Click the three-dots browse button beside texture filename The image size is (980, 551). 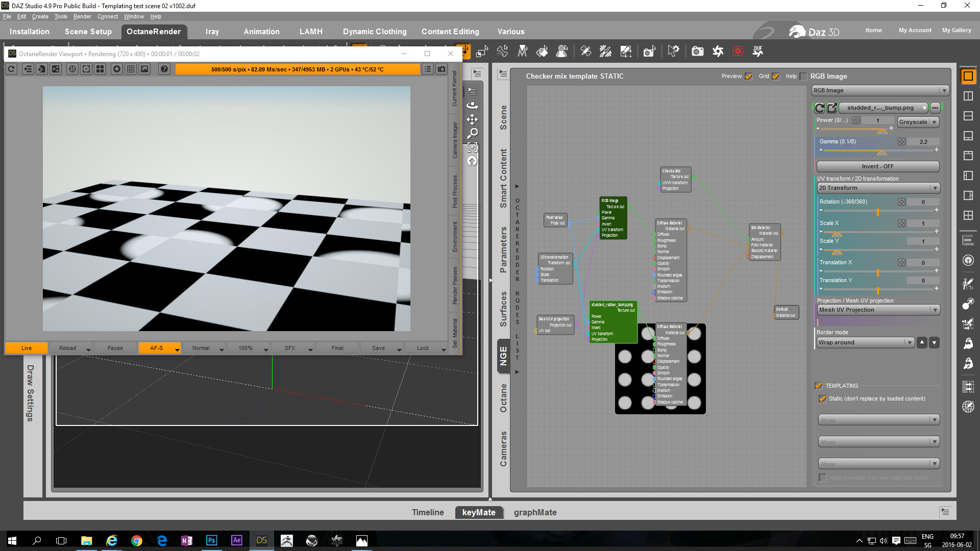click(x=935, y=108)
